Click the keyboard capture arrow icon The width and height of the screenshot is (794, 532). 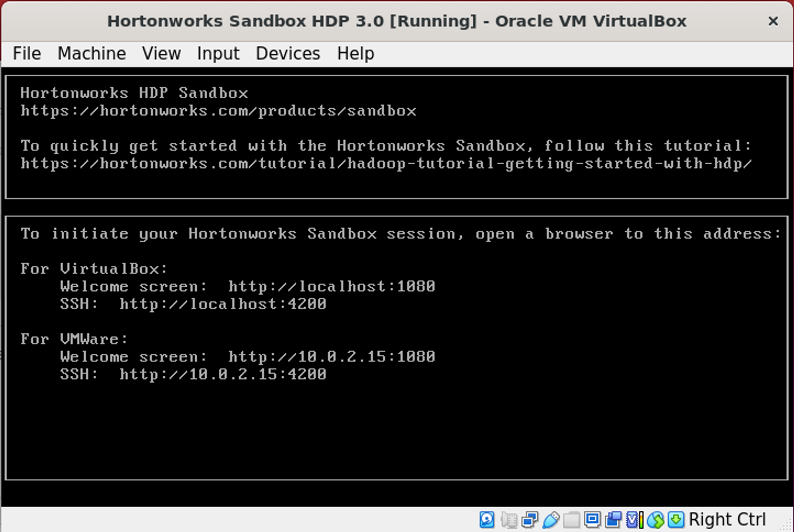[x=676, y=519]
